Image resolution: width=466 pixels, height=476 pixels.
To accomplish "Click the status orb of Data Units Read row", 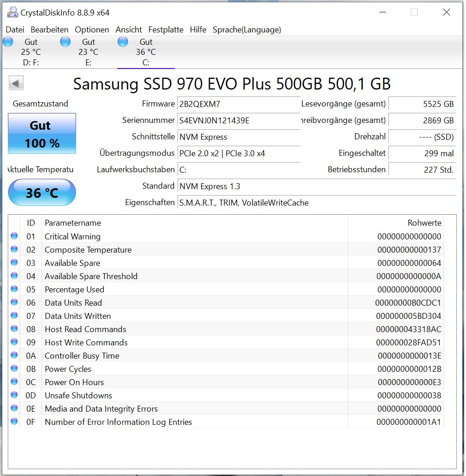I will point(14,302).
